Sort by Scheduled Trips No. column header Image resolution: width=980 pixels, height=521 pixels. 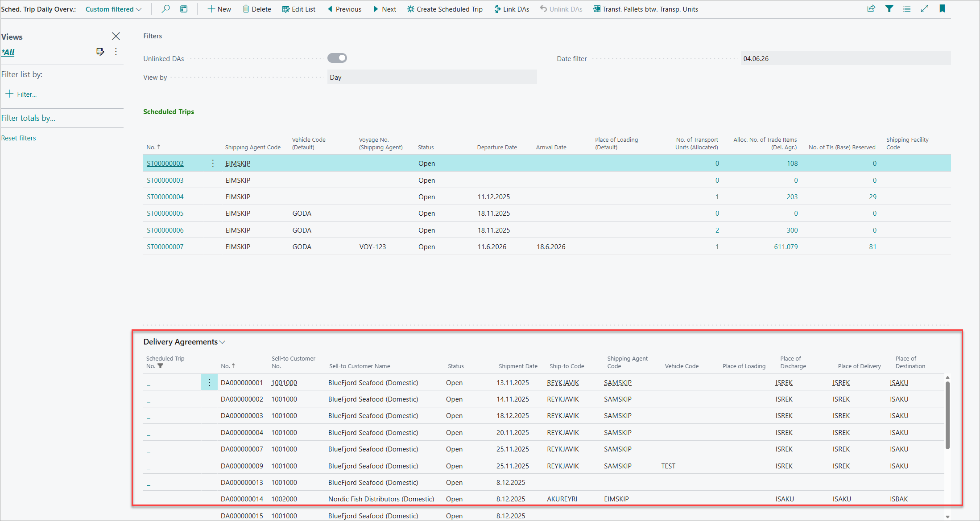[153, 147]
